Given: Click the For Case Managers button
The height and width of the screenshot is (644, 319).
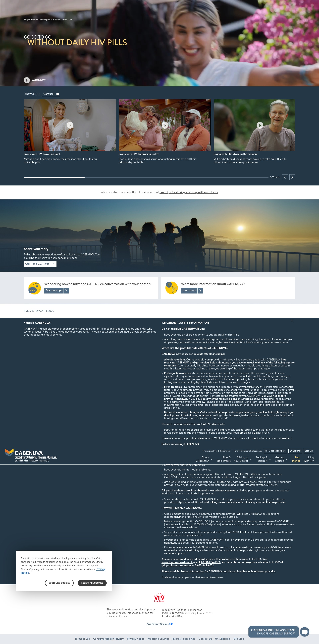Looking at the screenshot, I should [275, 451].
